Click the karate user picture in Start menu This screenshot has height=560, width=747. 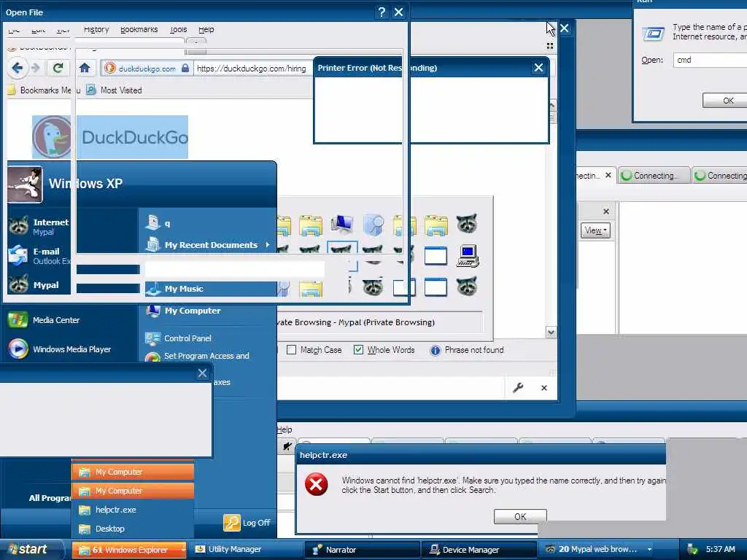(x=25, y=184)
